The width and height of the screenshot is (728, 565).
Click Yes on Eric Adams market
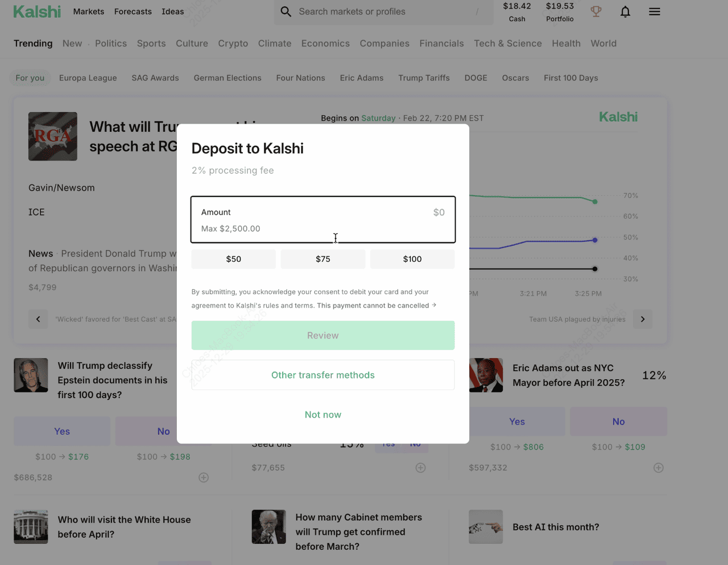pos(517,422)
